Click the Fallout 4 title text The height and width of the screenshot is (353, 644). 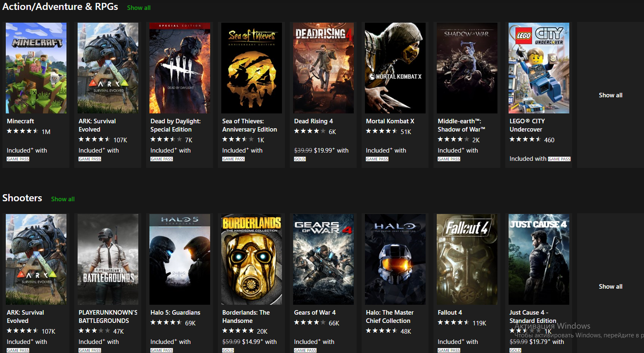click(x=450, y=313)
